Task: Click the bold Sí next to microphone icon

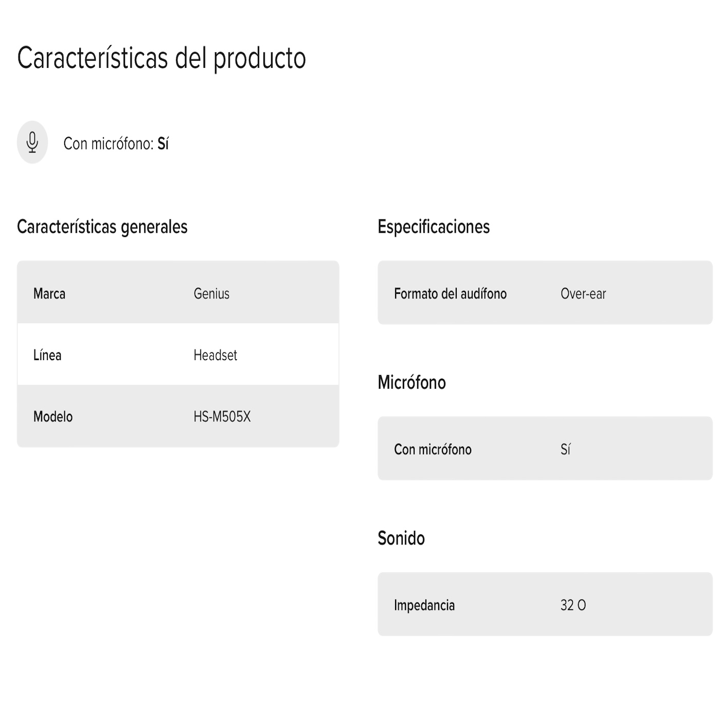Action: pyautogui.click(x=163, y=143)
